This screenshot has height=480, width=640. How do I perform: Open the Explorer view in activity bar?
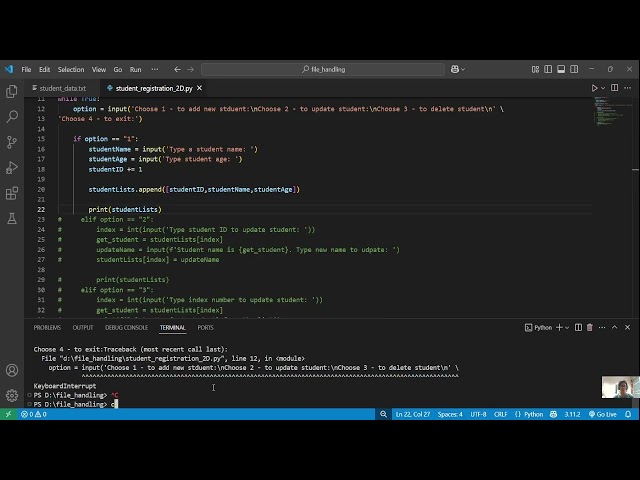tap(12, 91)
